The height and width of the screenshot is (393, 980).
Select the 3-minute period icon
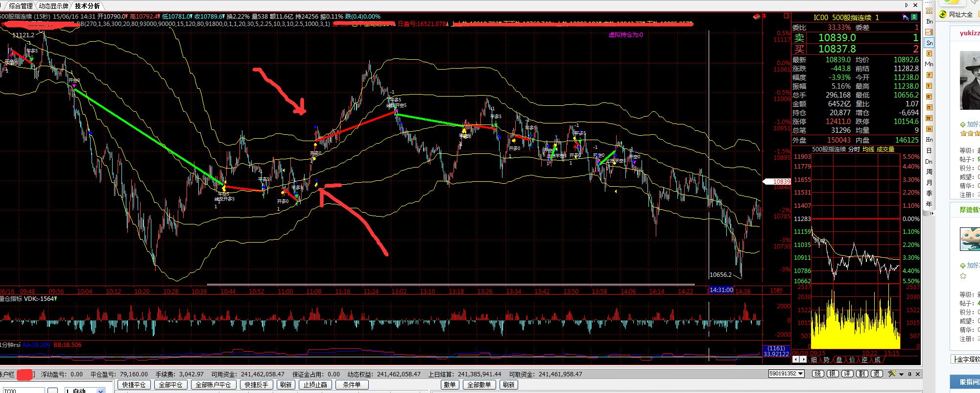tap(929, 75)
